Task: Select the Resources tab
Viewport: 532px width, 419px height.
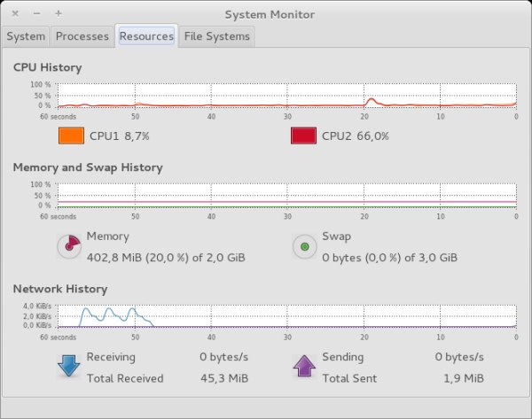Action: point(146,36)
